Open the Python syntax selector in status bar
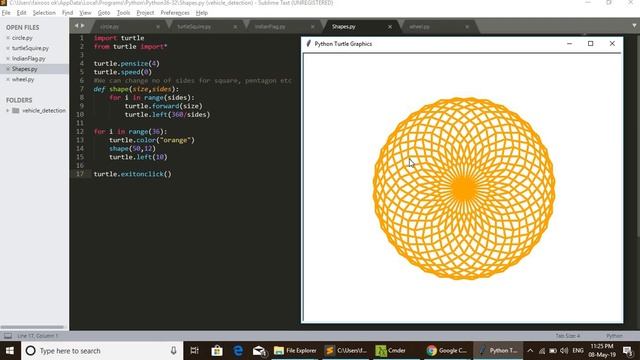 (x=614, y=336)
